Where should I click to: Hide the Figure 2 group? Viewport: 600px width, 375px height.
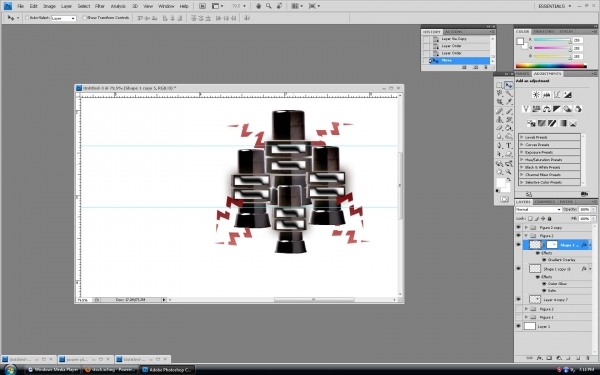pos(518,236)
